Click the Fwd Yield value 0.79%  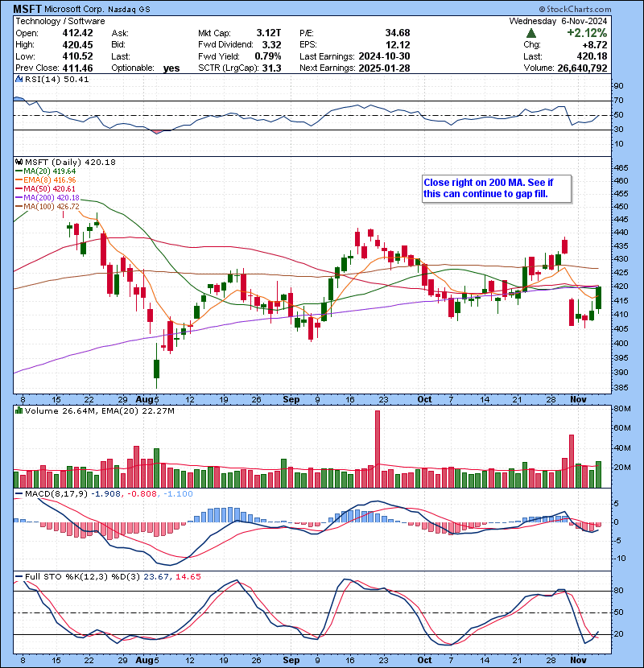tap(268, 56)
